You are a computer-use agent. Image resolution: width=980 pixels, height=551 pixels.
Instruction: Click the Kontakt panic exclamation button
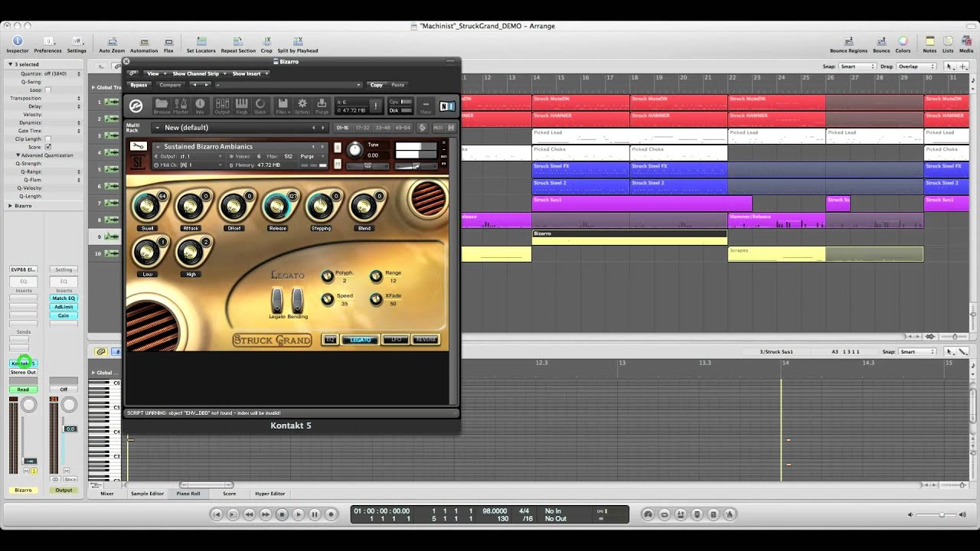pyautogui.click(x=376, y=106)
